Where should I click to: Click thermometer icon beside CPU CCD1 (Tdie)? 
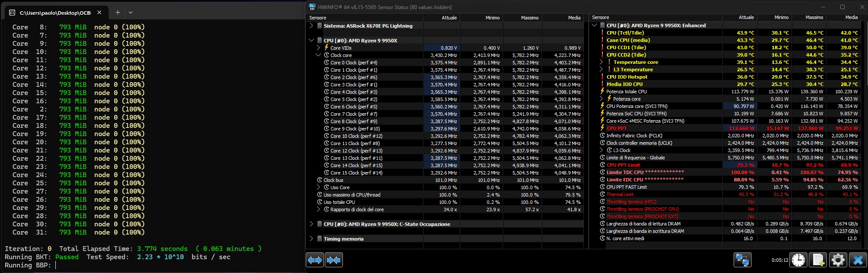click(602, 48)
